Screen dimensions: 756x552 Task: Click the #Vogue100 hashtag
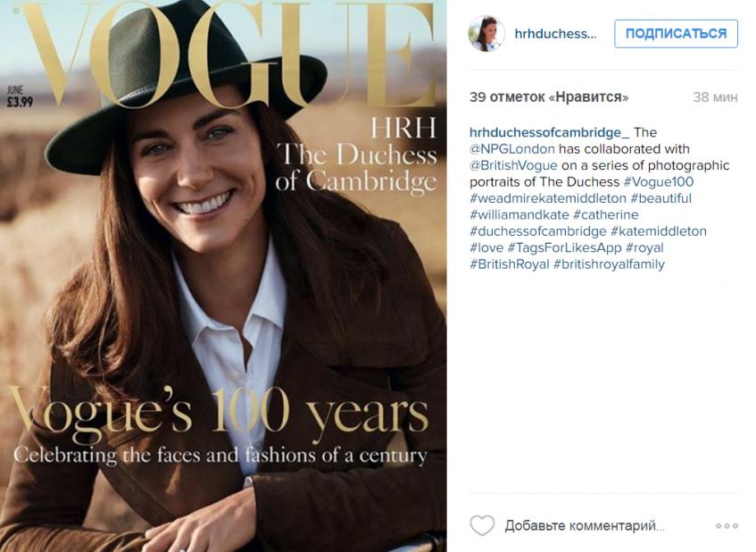[x=659, y=182]
